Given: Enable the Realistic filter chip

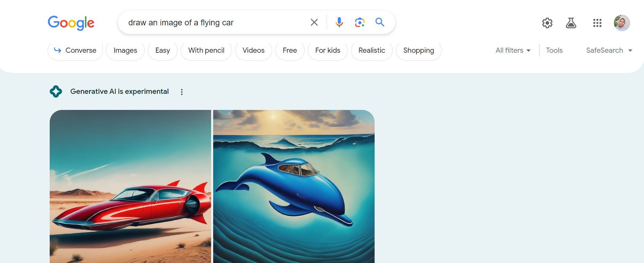Looking at the screenshot, I should click(372, 50).
